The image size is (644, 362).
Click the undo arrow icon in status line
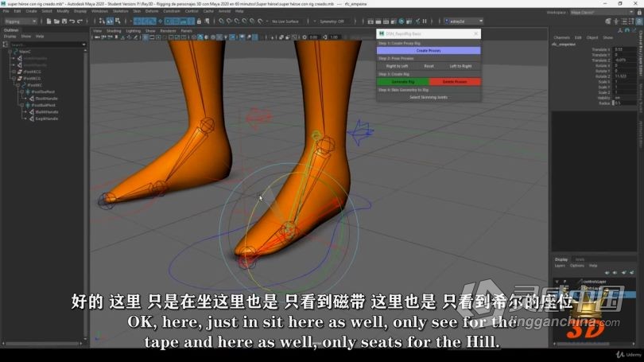pos(72,21)
